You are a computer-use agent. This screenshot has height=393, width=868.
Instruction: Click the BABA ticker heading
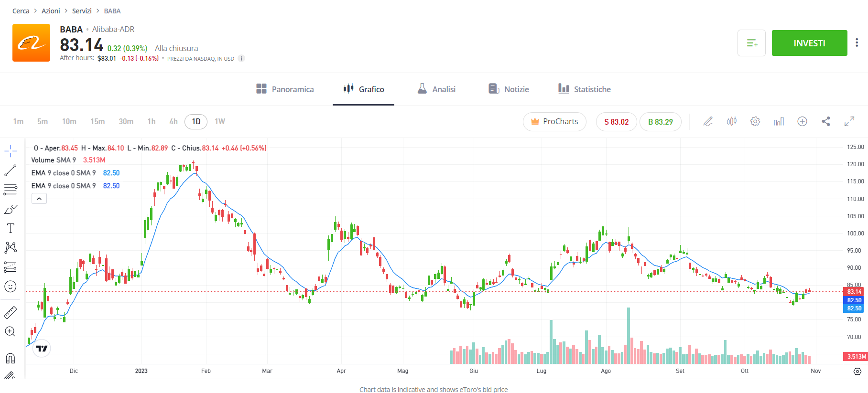point(71,30)
